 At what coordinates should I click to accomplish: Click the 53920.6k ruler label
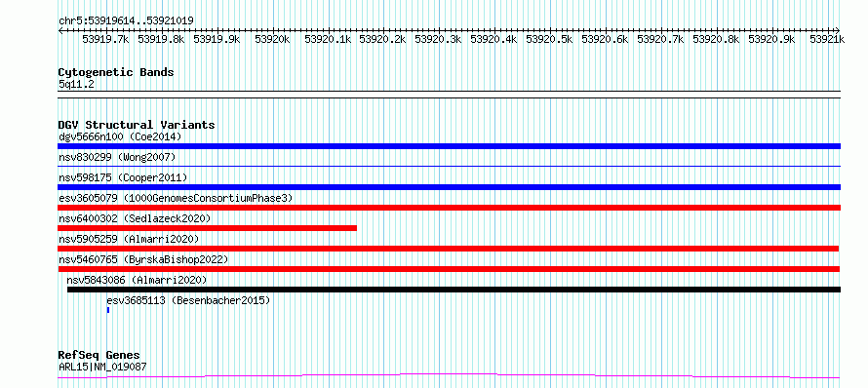point(605,39)
